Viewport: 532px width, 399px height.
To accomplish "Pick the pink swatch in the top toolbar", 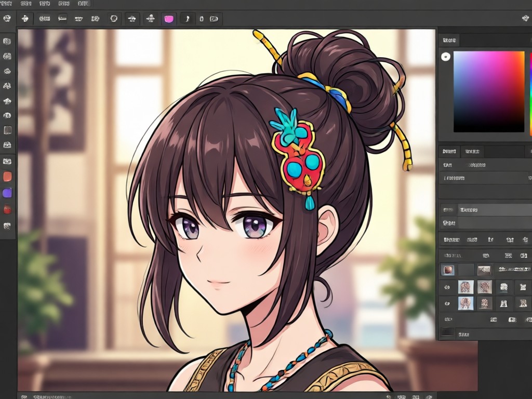I will point(169,19).
